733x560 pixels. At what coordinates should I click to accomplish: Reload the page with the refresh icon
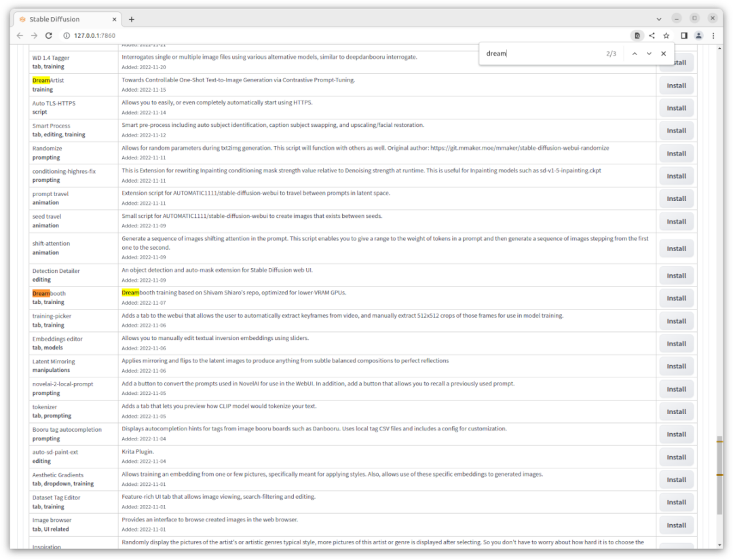tap(49, 35)
